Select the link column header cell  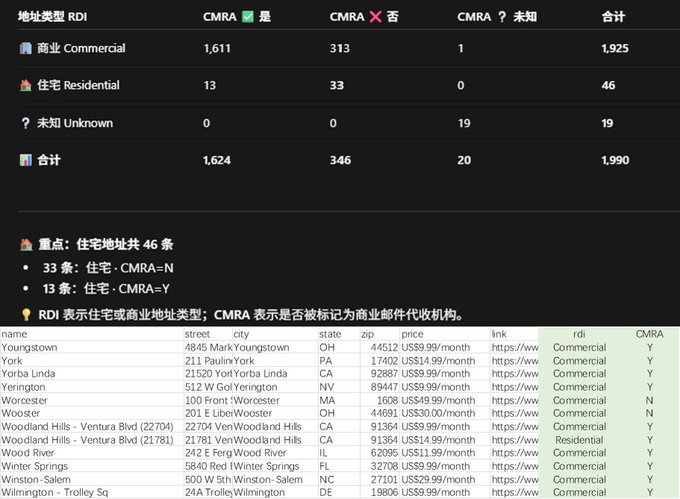point(514,334)
